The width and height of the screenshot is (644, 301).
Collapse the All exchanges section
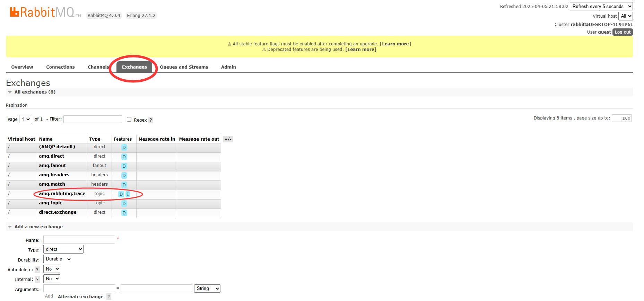(35, 92)
